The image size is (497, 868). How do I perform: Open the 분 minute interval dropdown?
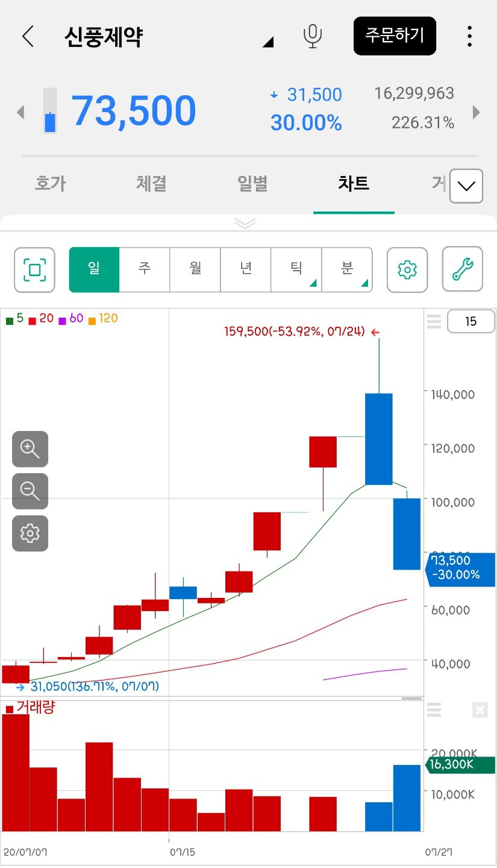[347, 269]
